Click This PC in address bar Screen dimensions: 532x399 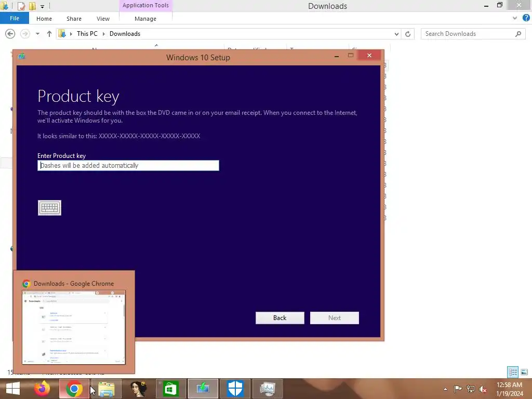click(x=87, y=34)
